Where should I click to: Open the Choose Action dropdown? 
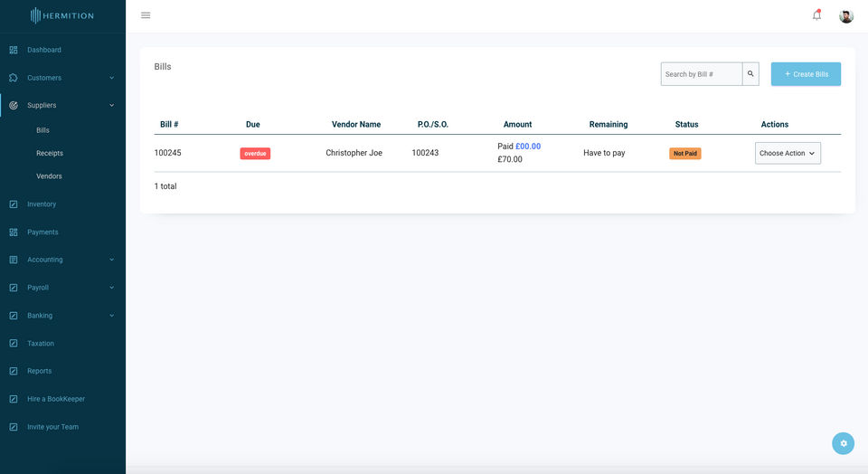point(788,154)
